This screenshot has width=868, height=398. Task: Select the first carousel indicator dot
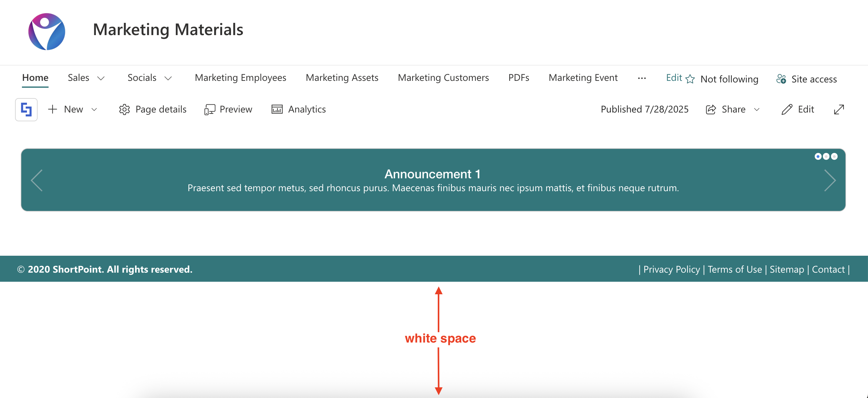point(818,156)
